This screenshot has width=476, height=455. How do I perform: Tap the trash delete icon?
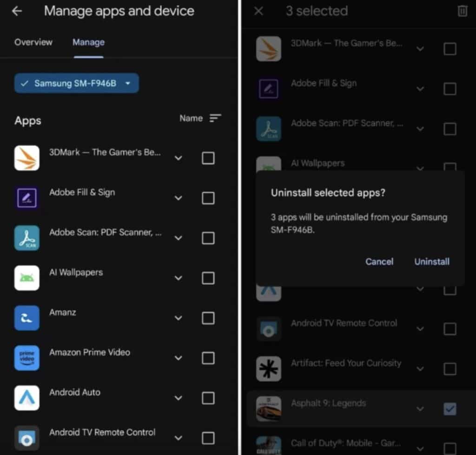pyautogui.click(x=462, y=11)
